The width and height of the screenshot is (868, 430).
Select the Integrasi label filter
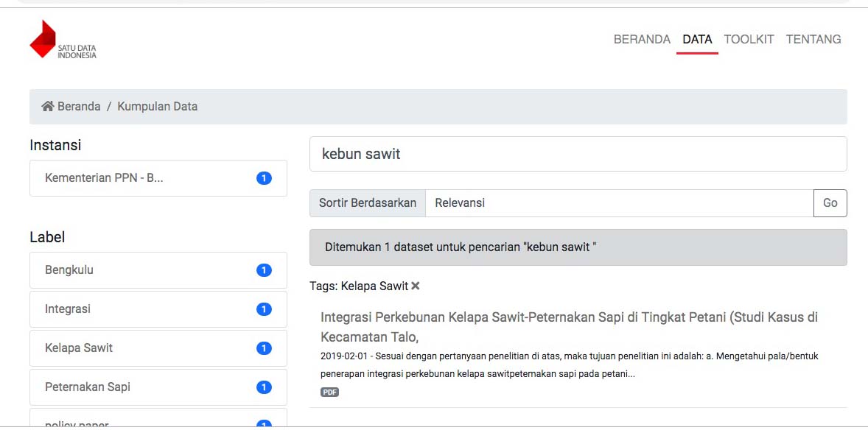[68, 309]
